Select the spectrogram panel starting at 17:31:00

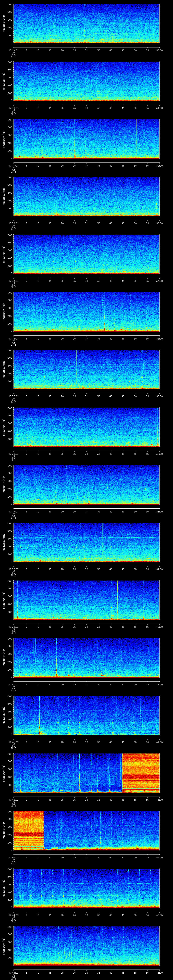point(86,139)
